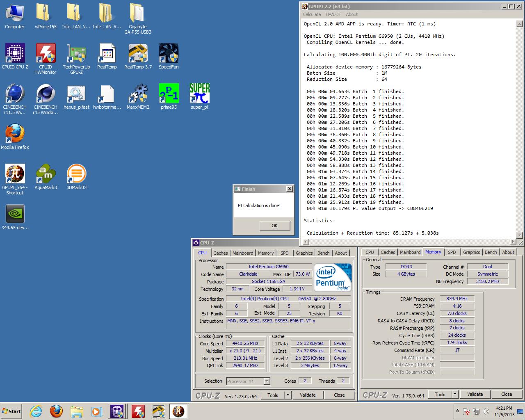Open Mozilla Firefox desktop shortcut
This screenshot has width=525, height=420.
(x=15, y=137)
